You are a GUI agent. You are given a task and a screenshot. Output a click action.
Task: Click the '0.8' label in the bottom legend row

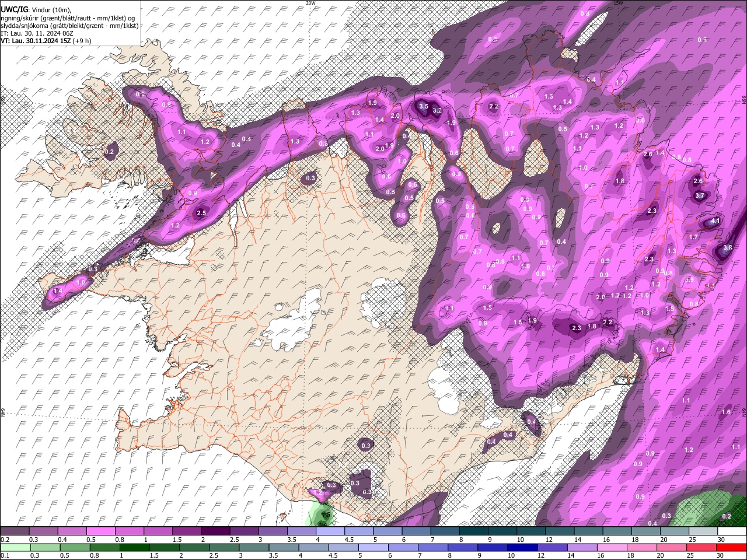click(95, 555)
